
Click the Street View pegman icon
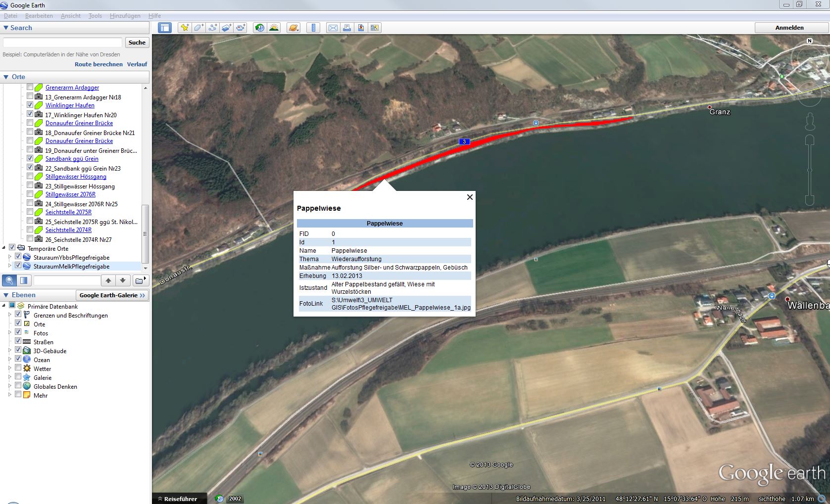(810, 122)
